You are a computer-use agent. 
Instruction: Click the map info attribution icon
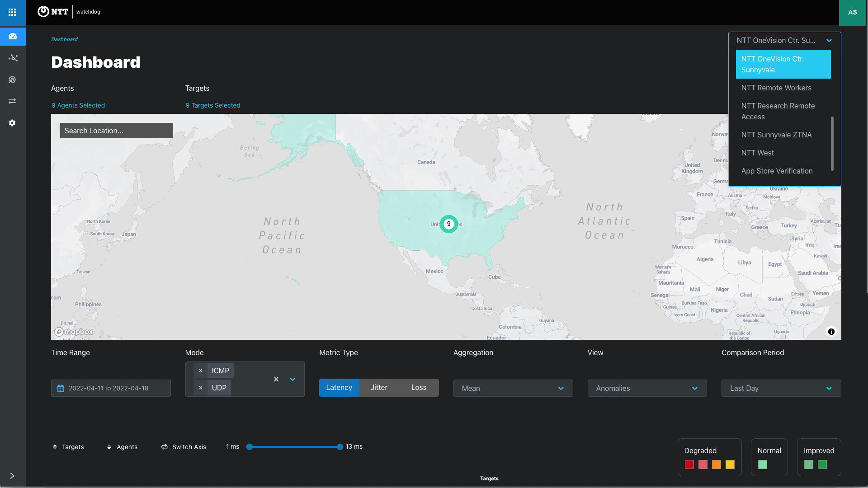[831, 332]
